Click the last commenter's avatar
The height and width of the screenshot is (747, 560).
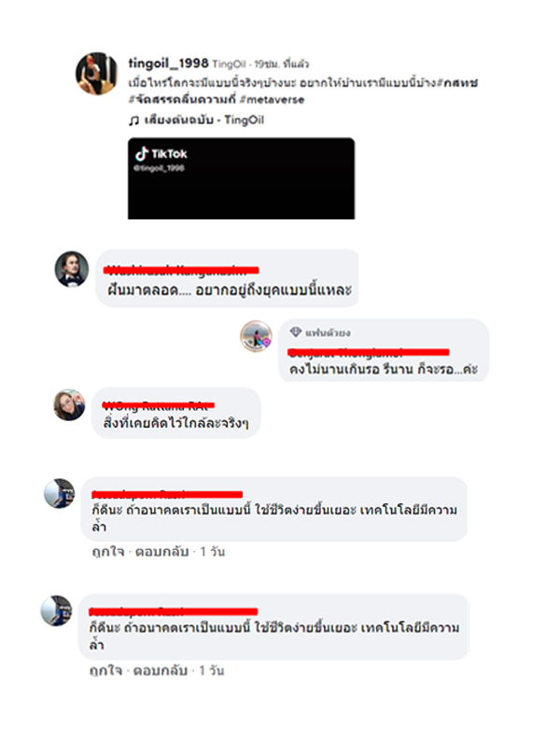56,611
